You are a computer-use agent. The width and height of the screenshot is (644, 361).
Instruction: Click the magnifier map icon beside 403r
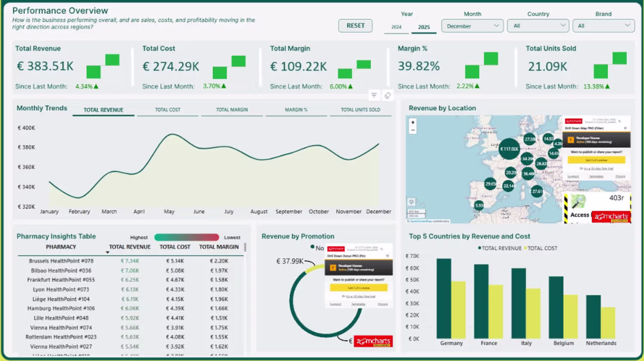(578, 201)
